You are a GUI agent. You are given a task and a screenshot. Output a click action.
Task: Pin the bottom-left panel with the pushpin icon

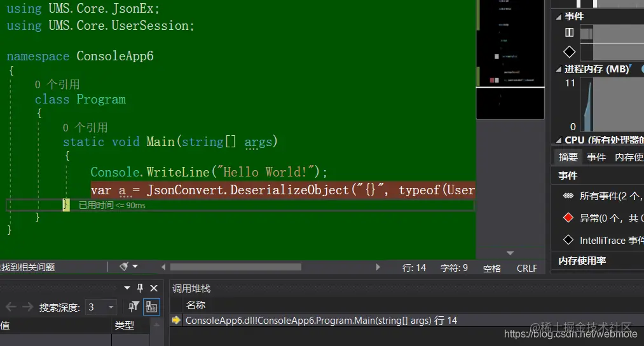[140, 288]
